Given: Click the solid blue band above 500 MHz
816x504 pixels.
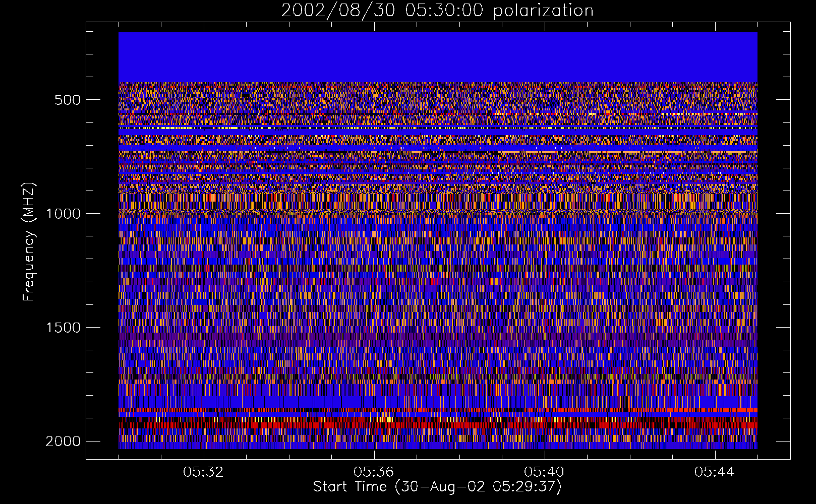Looking at the screenshot, I should point(438,57).
